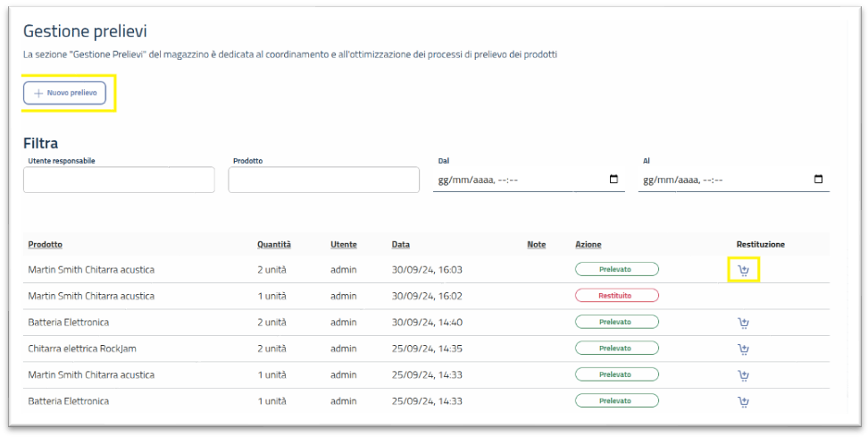Click return cart icon for 16:03 Martin Smith withdrawal
This screenshot has height=437, width=868.
pos(743,270)
